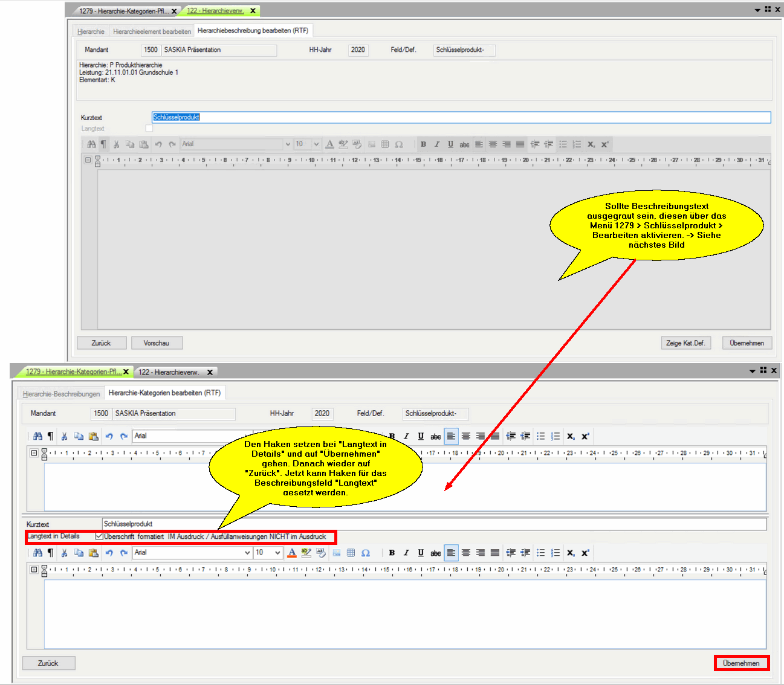784x685 pixels.
Task: Insert special character with Omega icon in lowest toolbar
Action: tap(366, 553)
